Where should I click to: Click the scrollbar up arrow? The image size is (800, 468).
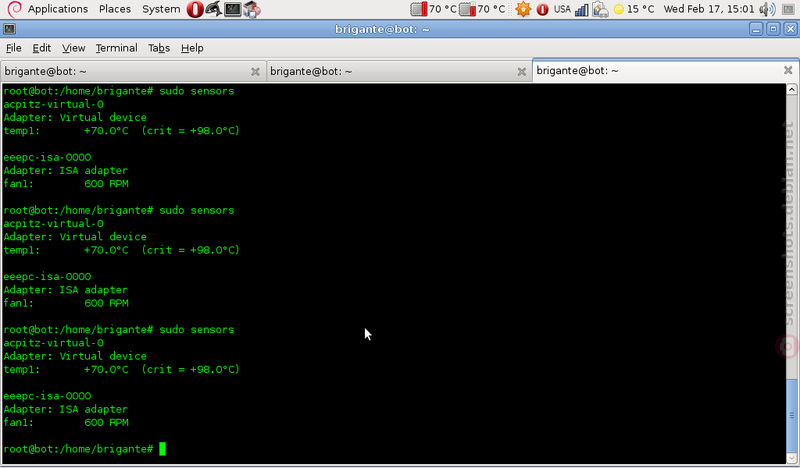click(x=791, y=89)
